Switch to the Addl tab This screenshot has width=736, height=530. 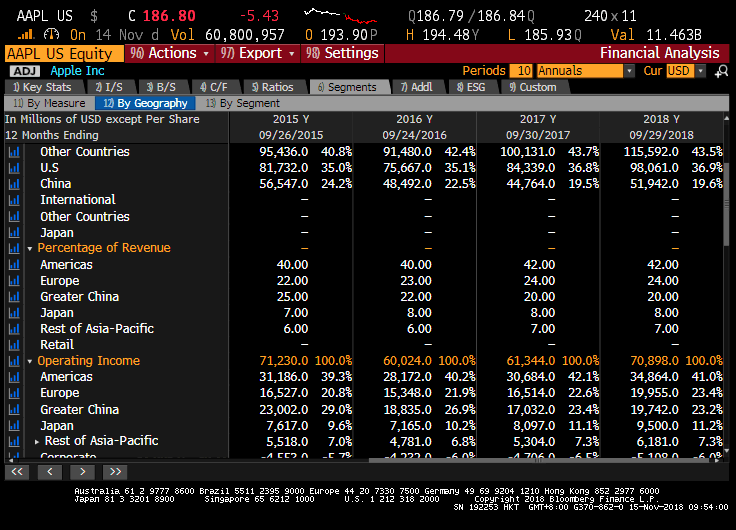click(x=418, y=87)
